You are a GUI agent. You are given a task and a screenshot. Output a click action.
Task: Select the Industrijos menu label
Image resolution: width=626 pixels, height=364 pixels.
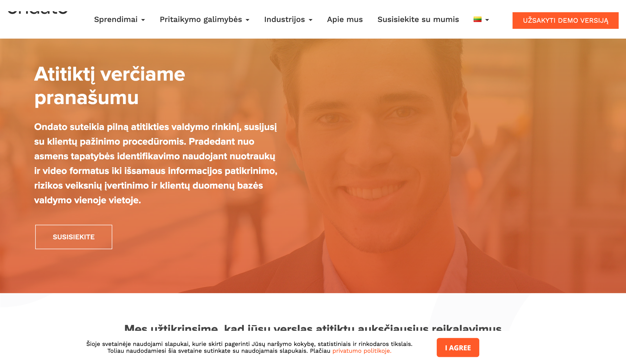point(284,19)
